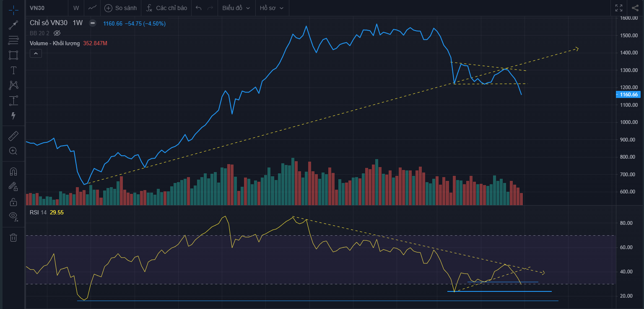Screen dimensions: 644x309
Task: Undo the last chart action
Action: (x=199, y=8)
